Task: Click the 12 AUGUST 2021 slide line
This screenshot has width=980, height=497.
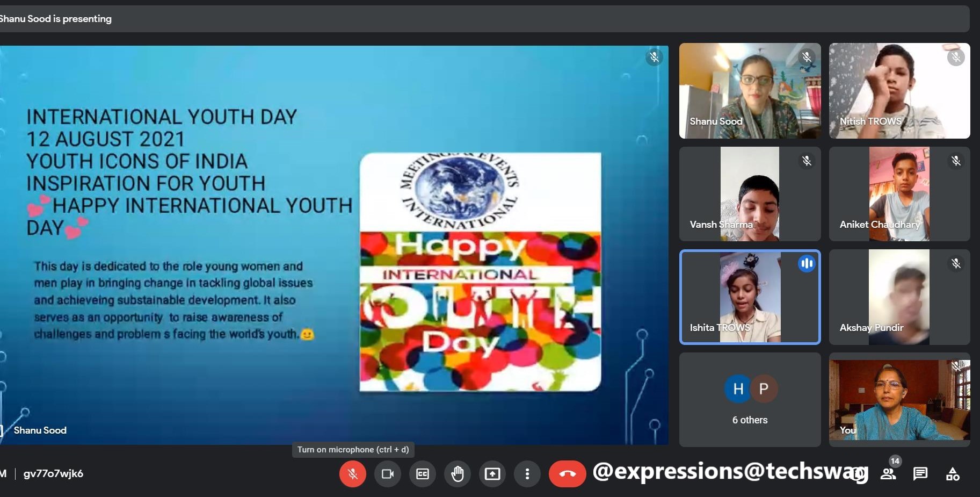Action: point(105,139)
